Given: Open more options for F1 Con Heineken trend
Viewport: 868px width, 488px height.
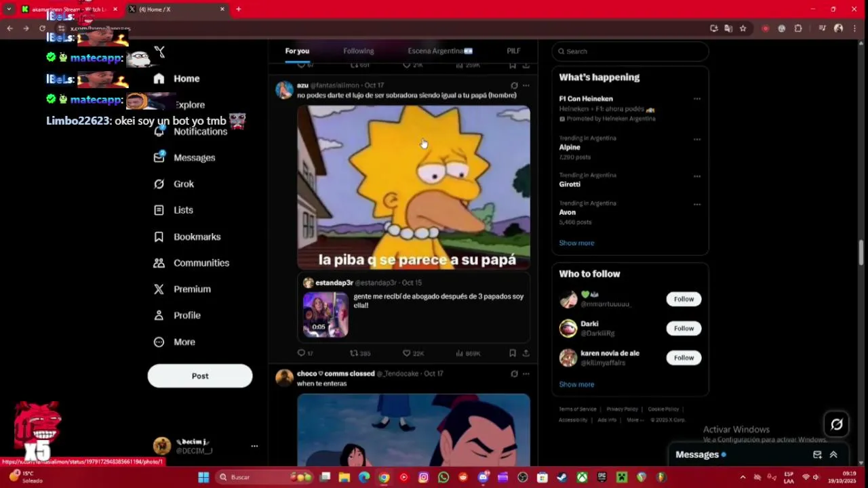Looking at the screenshot, I should pos(696,99).
